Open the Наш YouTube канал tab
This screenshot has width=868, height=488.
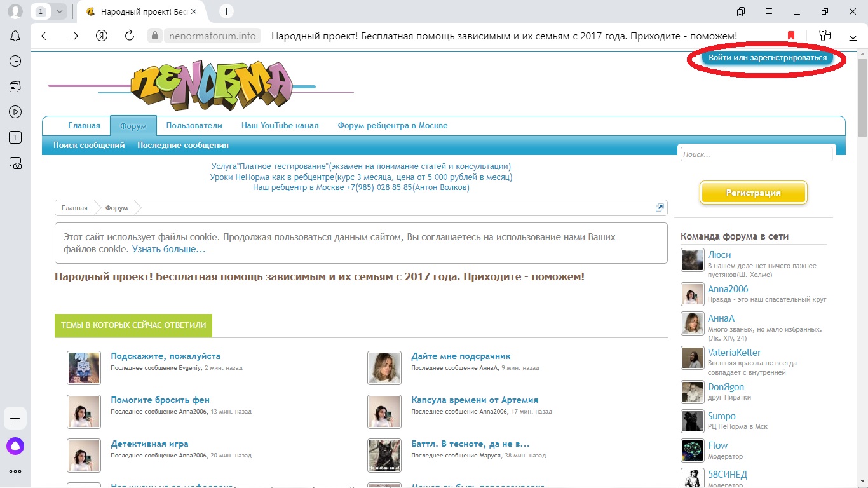pyautogui.click(x=280, y=126)
